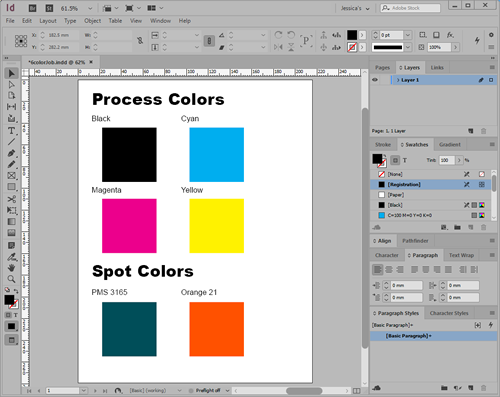
Task: Expand Layer 1 disclosure arrow
Action: click(x=398, y=80)
